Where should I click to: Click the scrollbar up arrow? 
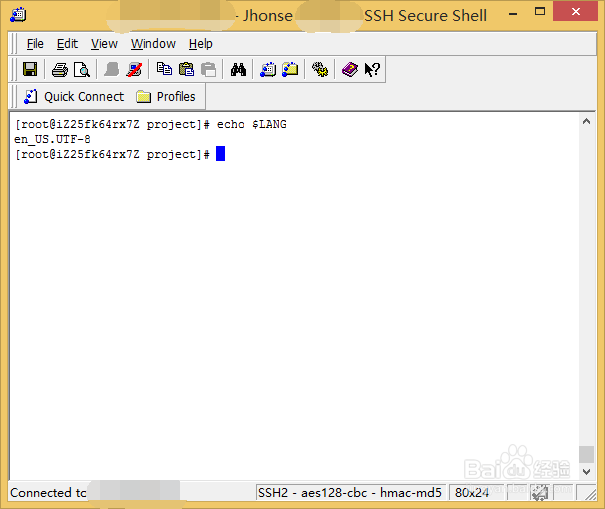coord(586,122)
